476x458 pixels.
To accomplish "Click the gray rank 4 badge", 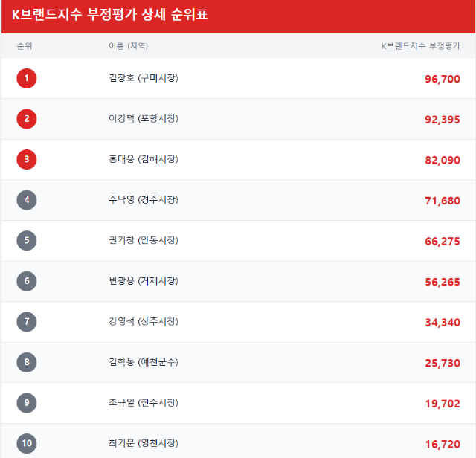I will [x=27, y=200].
